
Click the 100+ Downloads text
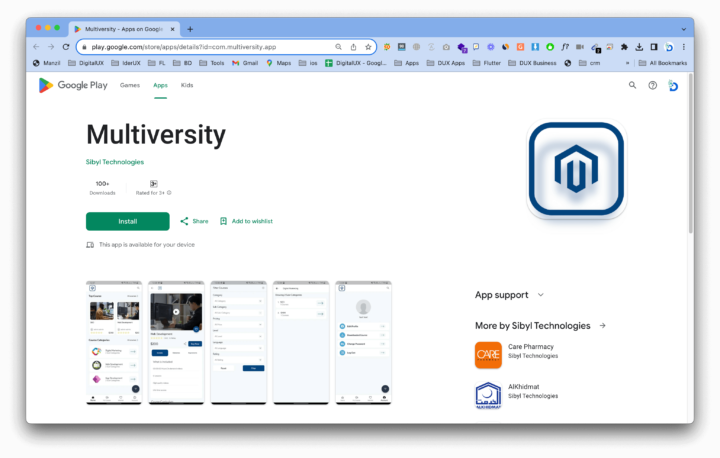tap(102, 188)
